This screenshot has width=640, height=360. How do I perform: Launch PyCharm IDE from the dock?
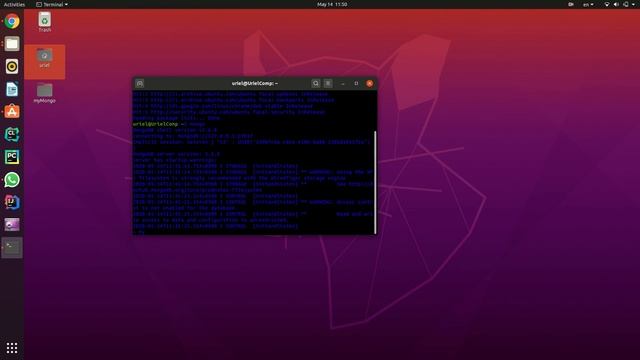point(12,157)
